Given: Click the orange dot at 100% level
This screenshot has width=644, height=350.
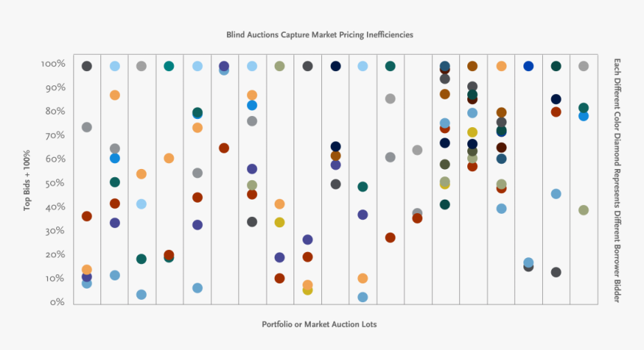Looking at the screenshot, I should (x=502, y=66).
